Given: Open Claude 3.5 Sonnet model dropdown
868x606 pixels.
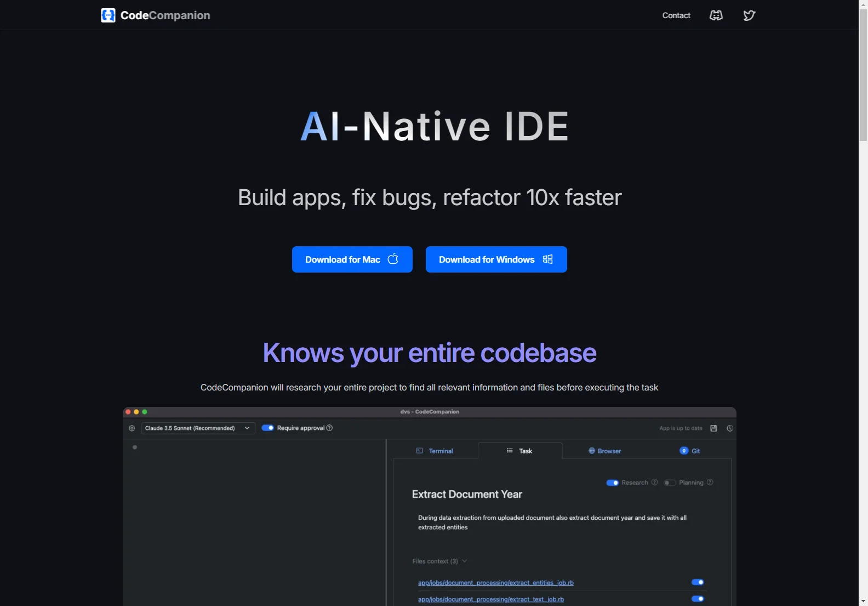Looking at the screenshot, I should (198, 428).
